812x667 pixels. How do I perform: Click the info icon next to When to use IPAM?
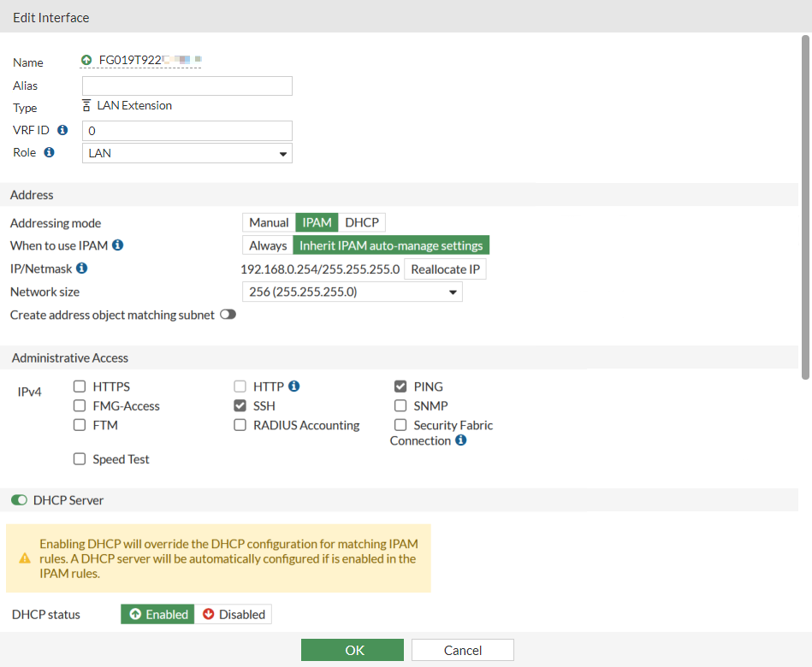coord(118,245)
